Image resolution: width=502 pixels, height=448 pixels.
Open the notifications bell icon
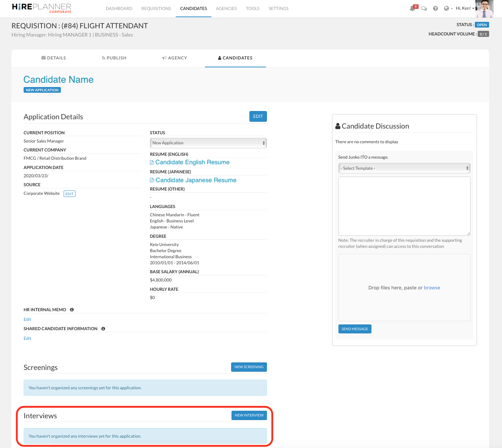pyautogui.click(x=413, y=9)
